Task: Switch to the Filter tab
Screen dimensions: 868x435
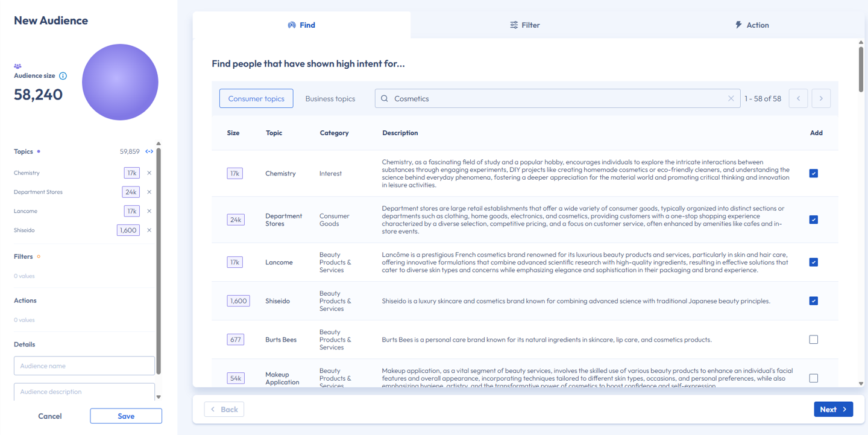Action: click(524, 25)
